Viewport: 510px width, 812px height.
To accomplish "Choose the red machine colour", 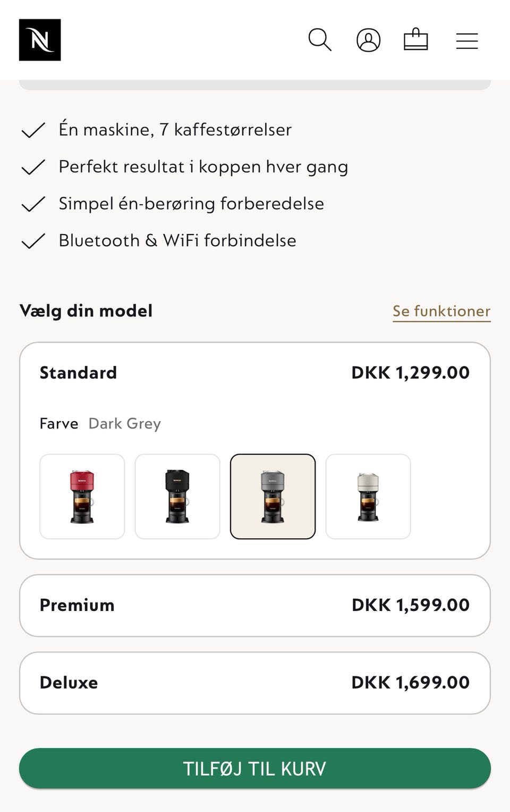I will [x=82, y=496].
